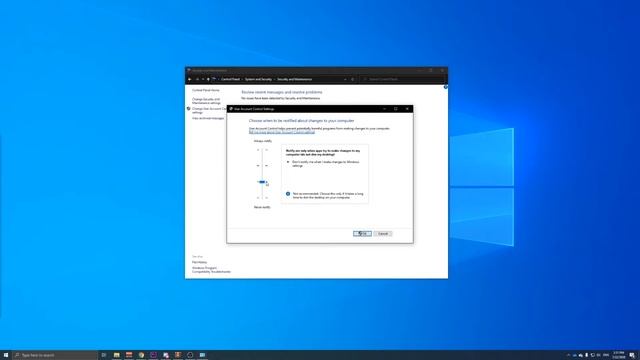
Task: Click the shield icon beside Change User Account Control
Action: [189, 109]
